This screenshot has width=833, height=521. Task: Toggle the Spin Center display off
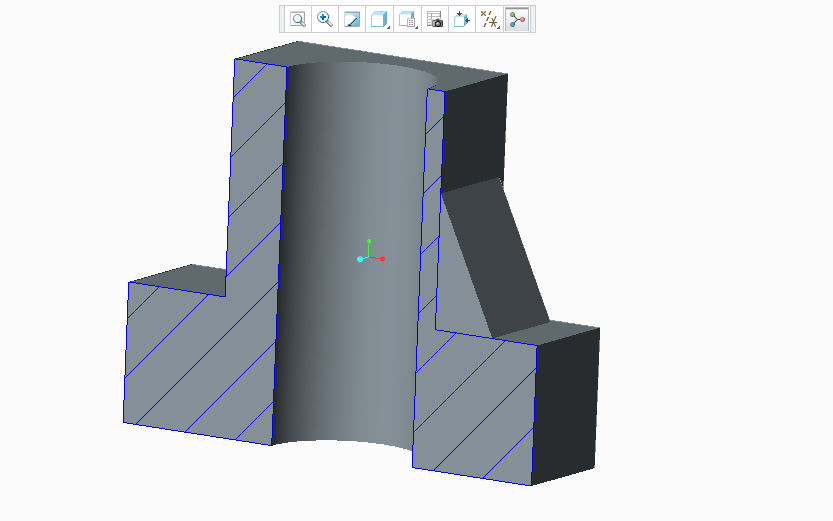pos(517,19)
